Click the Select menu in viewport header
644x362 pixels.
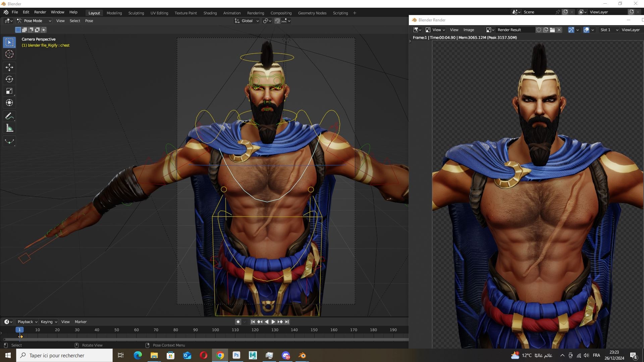[x=75, y=21]
